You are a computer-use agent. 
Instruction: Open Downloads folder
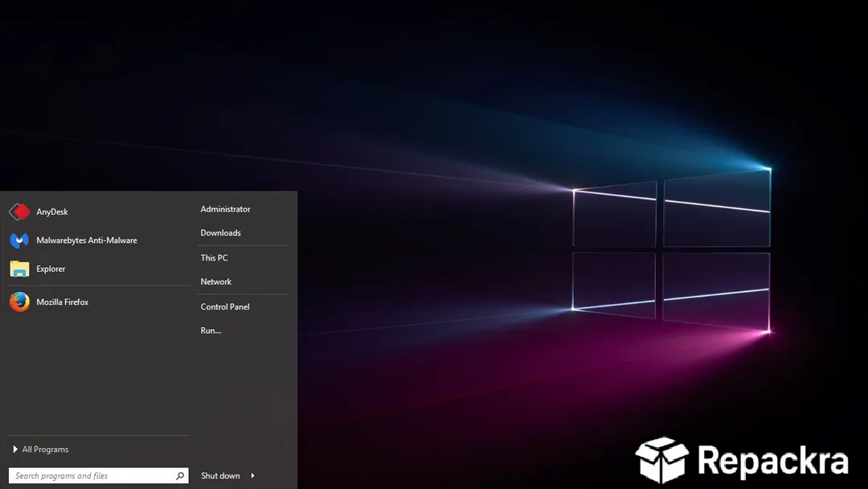[x=220, y=232]
